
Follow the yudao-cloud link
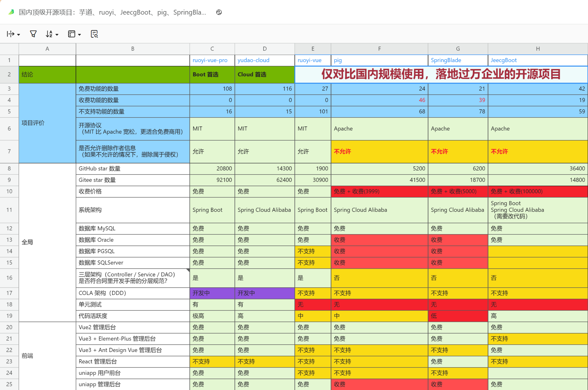(x=253, y=60)
